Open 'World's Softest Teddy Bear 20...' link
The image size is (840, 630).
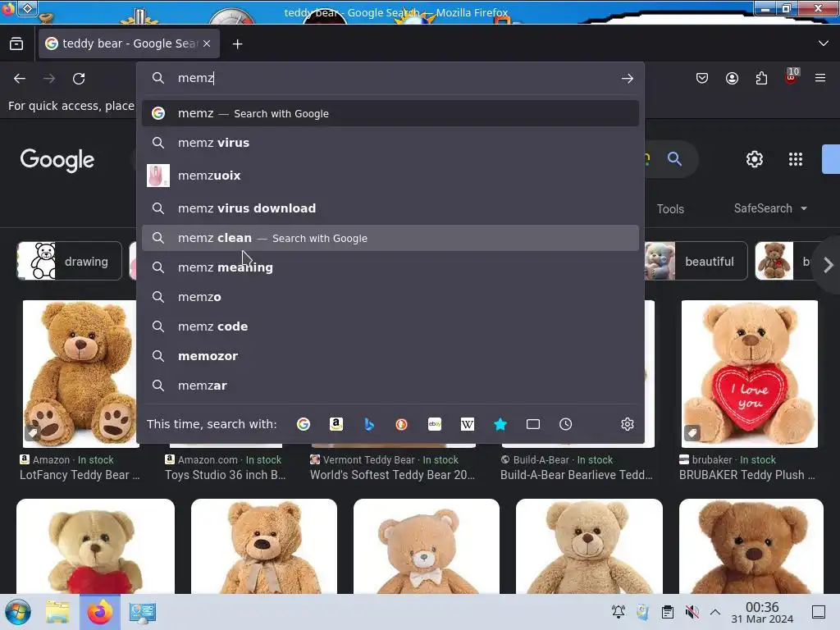(392, 475)
